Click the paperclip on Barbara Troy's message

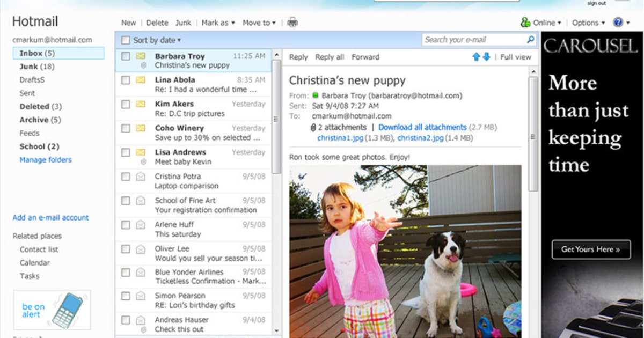(x=143, y=65)
